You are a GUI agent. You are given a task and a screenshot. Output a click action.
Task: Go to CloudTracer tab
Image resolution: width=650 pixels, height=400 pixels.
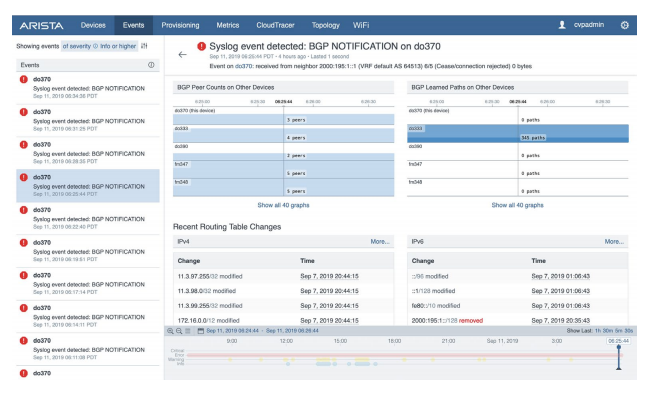coord(275,25)
